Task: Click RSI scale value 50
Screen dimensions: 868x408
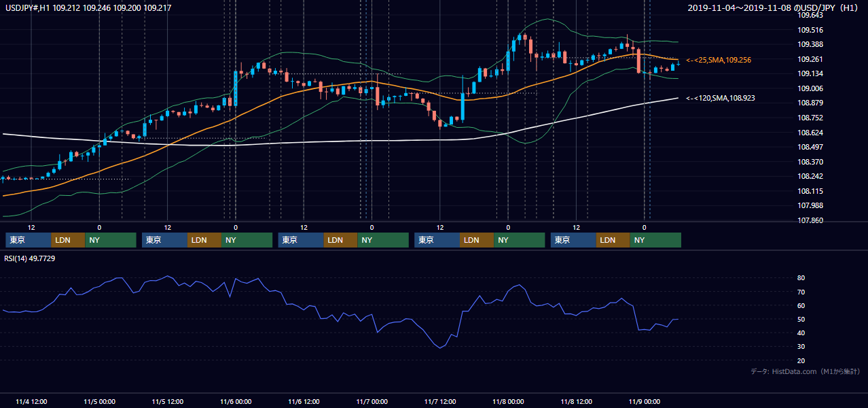Action: click(x=801, y=319)
